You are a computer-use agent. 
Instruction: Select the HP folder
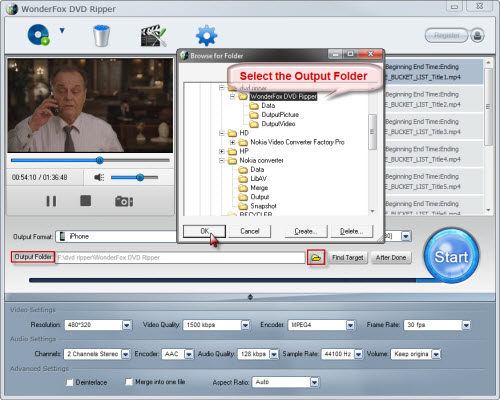pyautogui.click(x=244, y=151)
